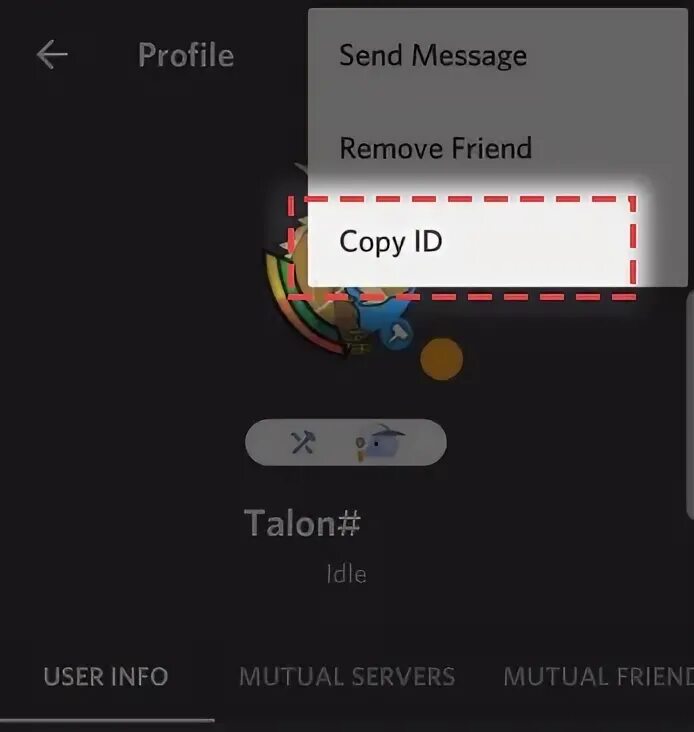This screenshot has width=694, height=732.
Task: Click the Talon# username text
Action: point(302,523)
